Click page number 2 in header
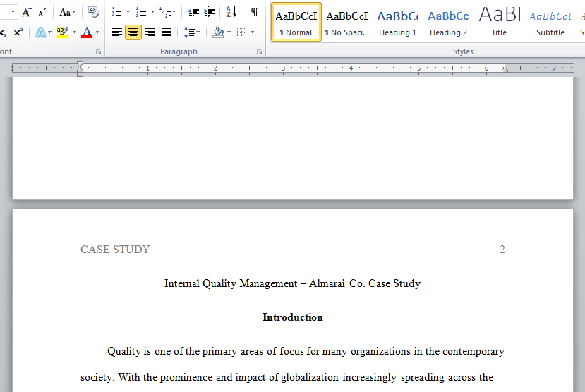This screenshot has height=392, width=585. pos(502,250)
